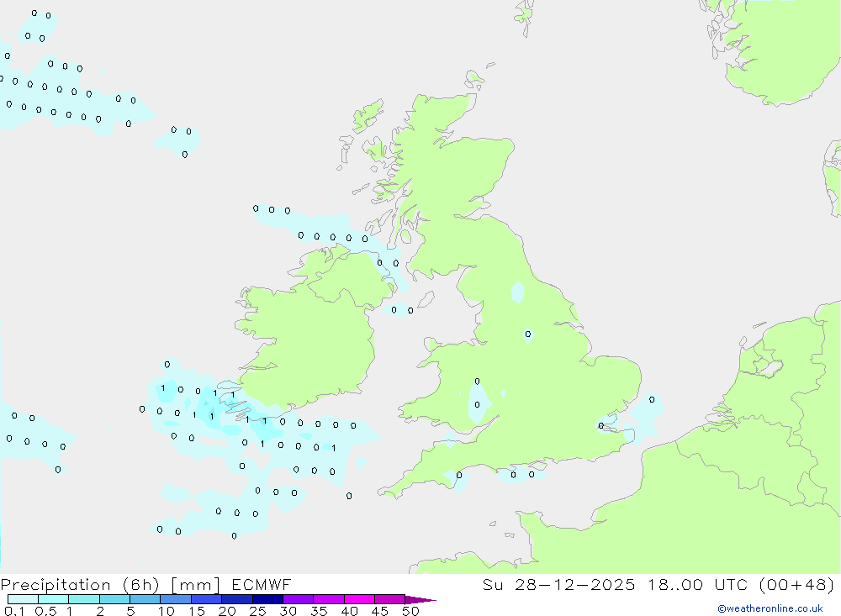Click the '0.1' legend scale number

[14, 611]
